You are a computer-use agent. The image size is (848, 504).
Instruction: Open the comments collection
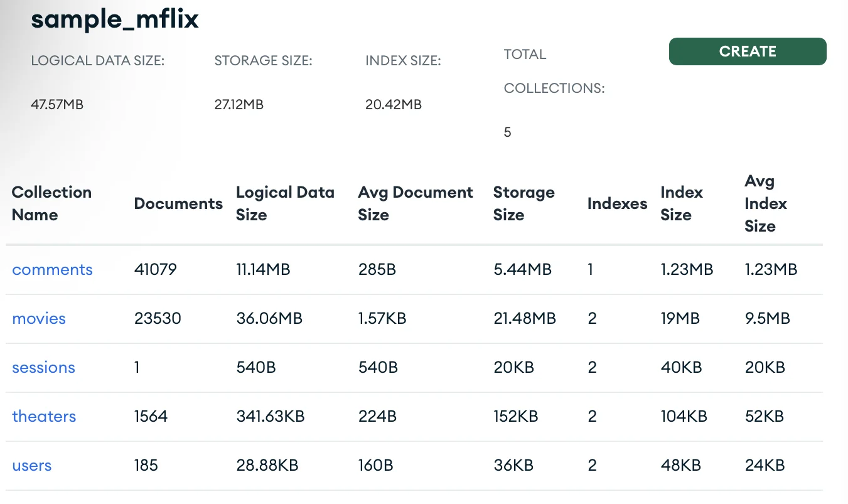[x=52, y=269]
